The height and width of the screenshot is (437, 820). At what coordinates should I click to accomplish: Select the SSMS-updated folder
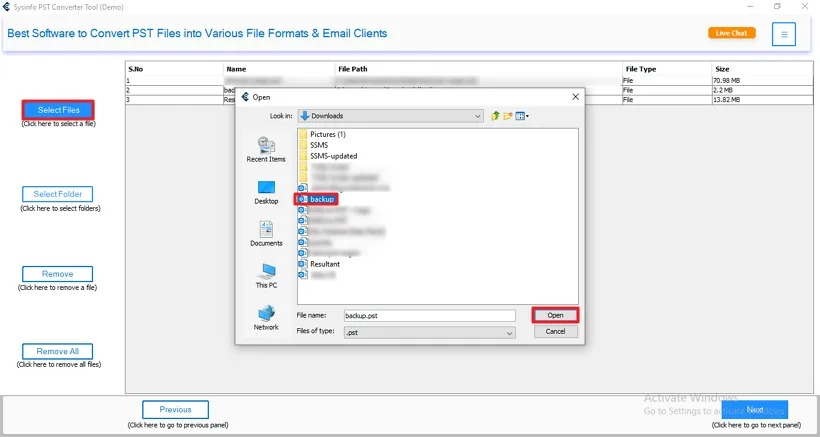(x=328, y=156)
